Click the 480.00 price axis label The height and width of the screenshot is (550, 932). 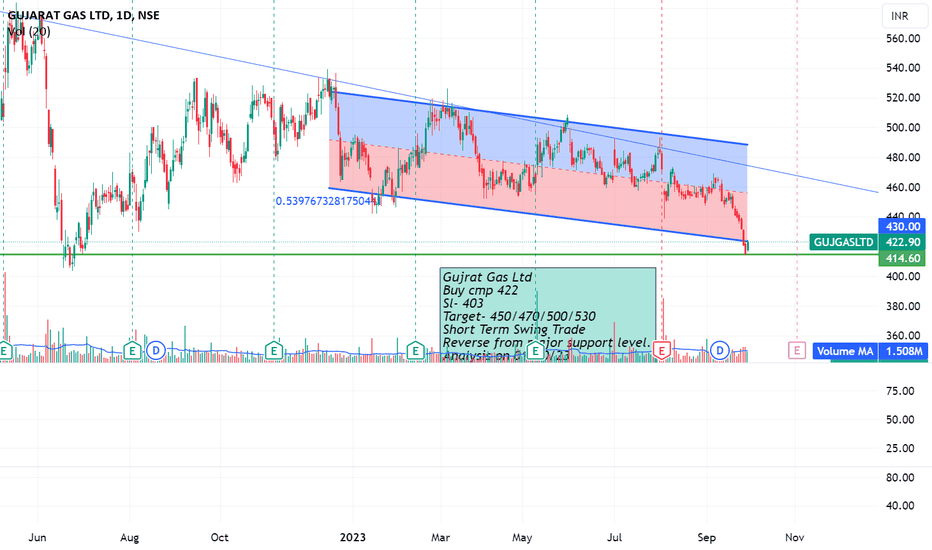[903, 158]
